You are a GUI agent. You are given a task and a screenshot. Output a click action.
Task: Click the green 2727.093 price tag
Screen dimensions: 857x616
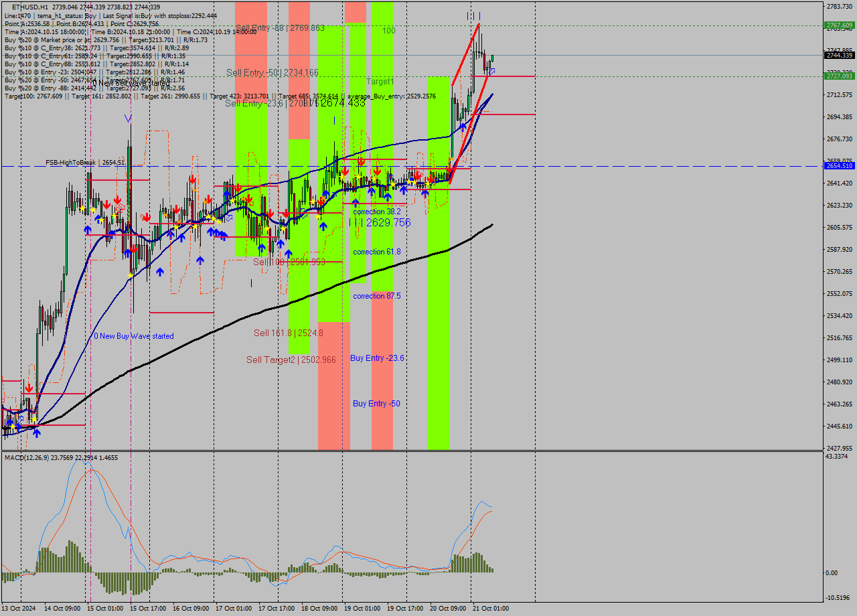tap(839, 76)
